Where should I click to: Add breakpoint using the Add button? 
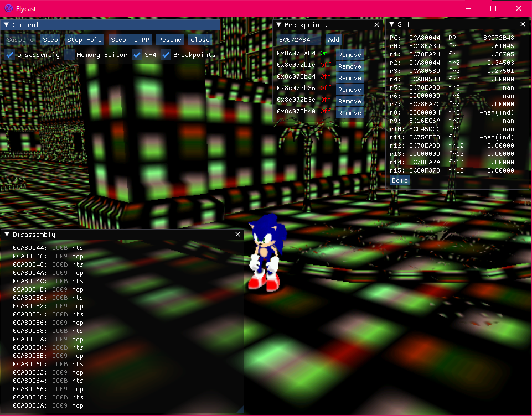[x=333, y=40]
